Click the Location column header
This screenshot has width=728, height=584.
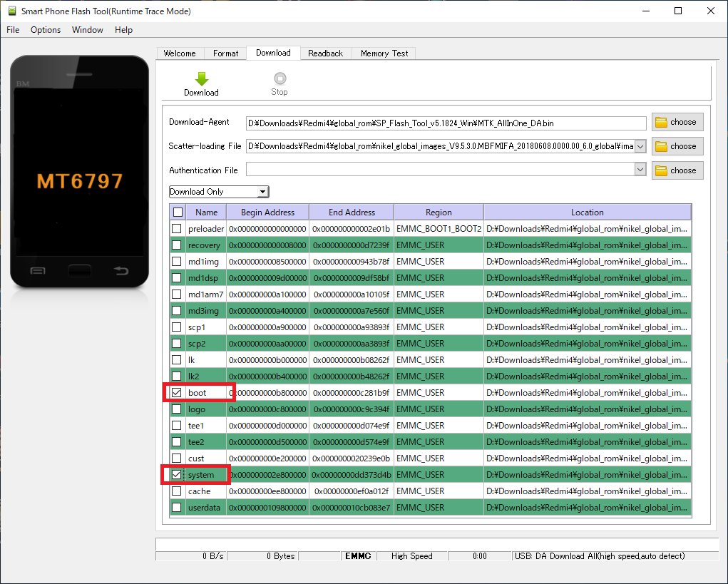click(588, 212)
